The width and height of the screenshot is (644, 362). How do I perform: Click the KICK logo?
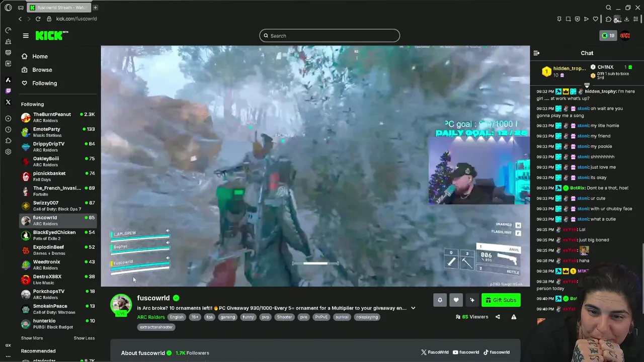[52, 35]
